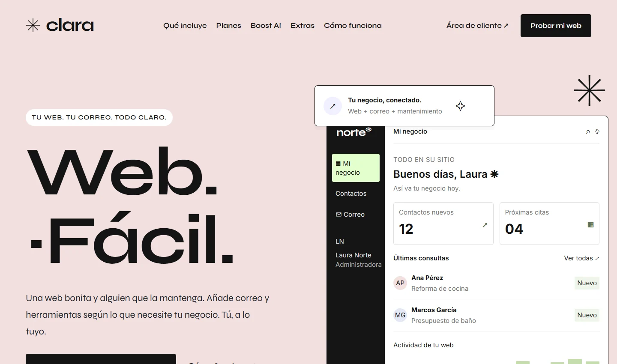
Task: Open Correo in the dashboard sidebar
Action: (350, 215)
